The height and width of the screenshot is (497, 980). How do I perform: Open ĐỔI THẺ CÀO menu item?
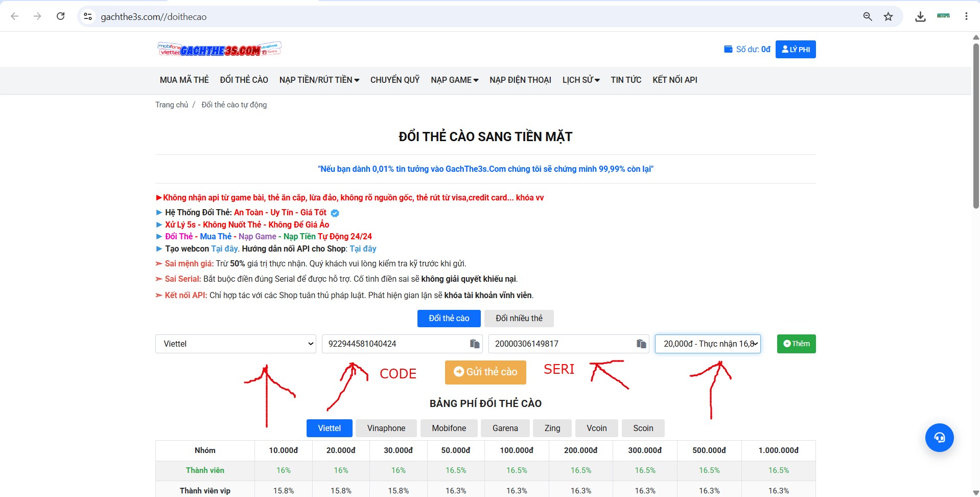coord(244,80)
